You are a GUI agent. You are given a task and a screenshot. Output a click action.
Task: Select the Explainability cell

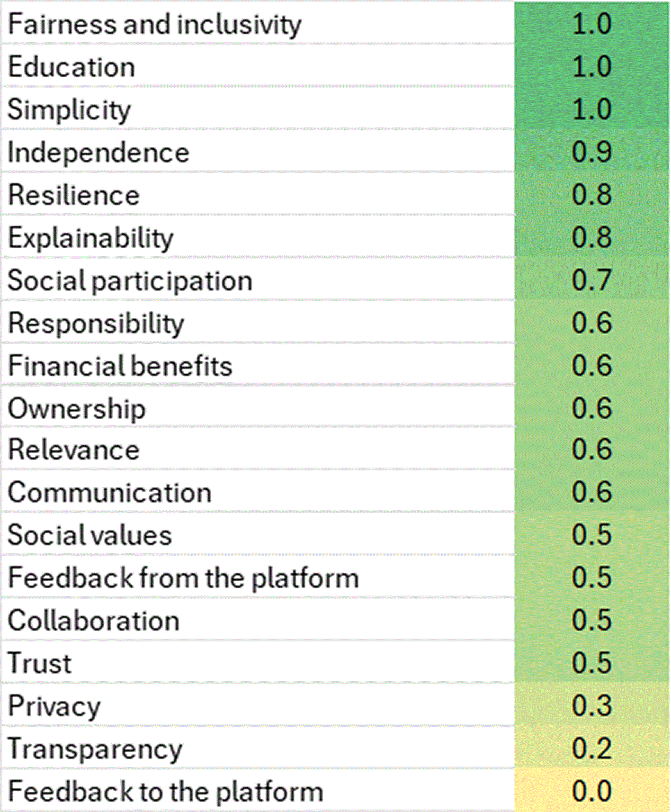point(258,236)
